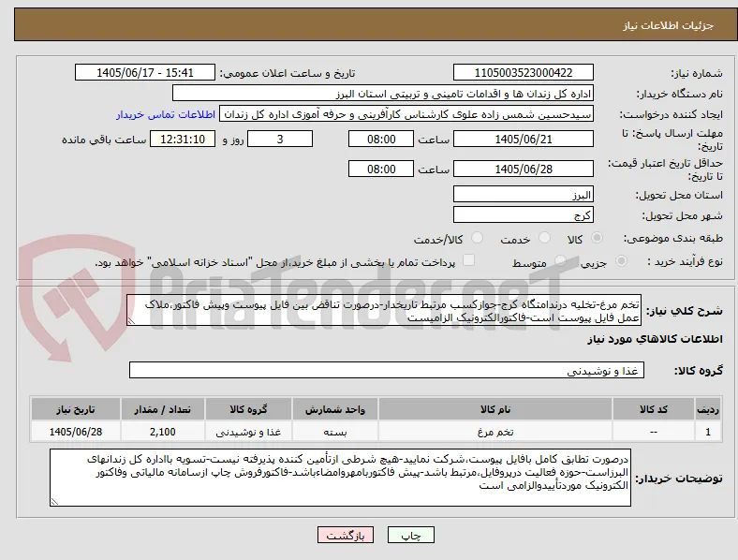Toggle the Islamic treasury payment checkbox
738x560 pixels.
[468, 260]
